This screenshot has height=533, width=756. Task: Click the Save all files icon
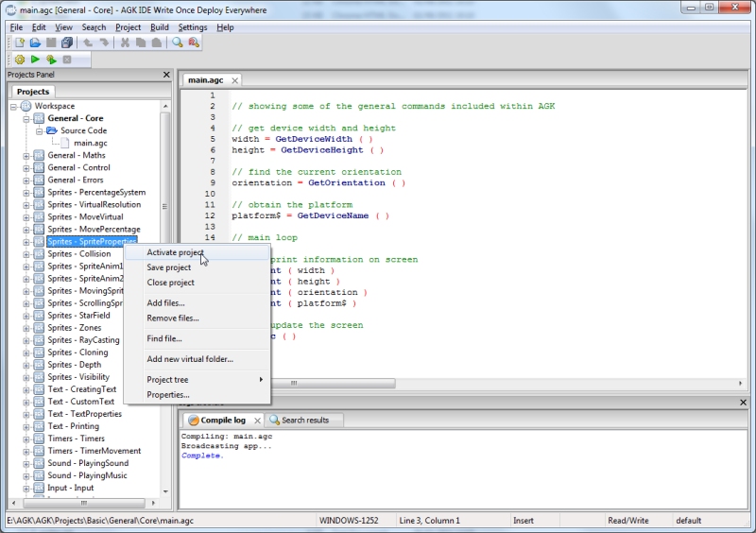click(x=67, y=43)
